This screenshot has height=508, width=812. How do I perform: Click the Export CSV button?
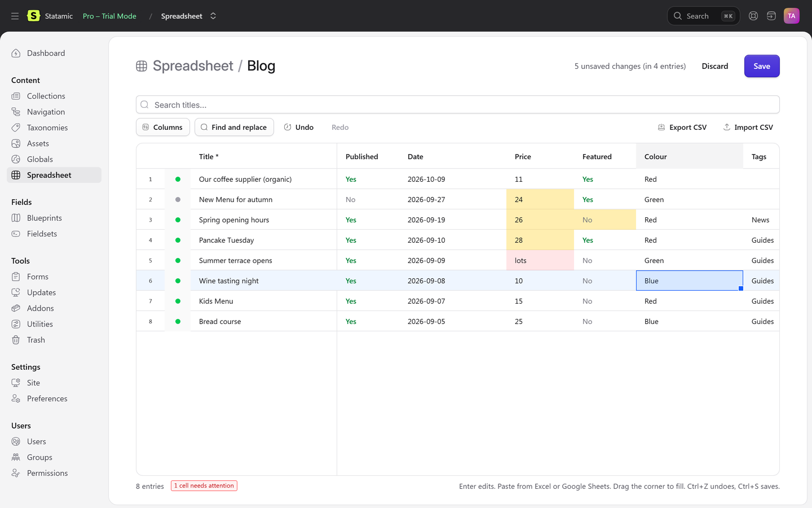682,127
